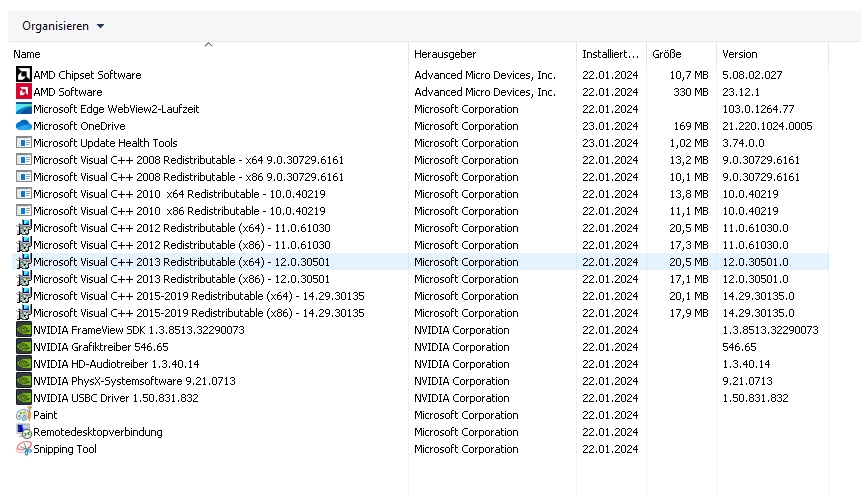Select NVIDIA FrameView SDK 1.3.8513.32290073 name text

pyautogui.click(x=139, y=330)
